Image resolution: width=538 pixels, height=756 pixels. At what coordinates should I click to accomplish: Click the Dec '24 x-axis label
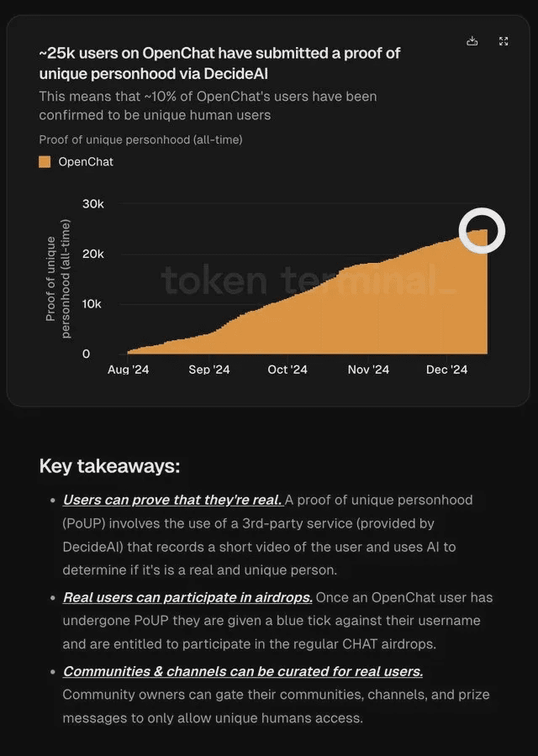446,370
